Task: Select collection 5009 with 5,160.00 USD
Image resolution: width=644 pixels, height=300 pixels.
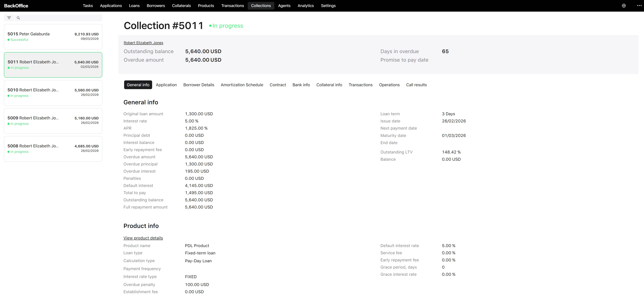Action: [53, 121]
